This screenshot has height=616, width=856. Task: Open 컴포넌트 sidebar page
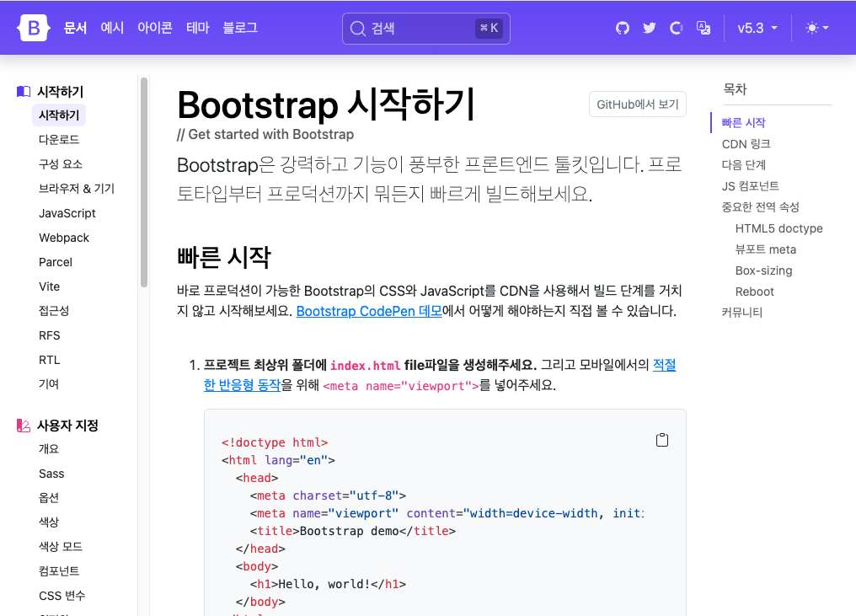coord(59,571)
